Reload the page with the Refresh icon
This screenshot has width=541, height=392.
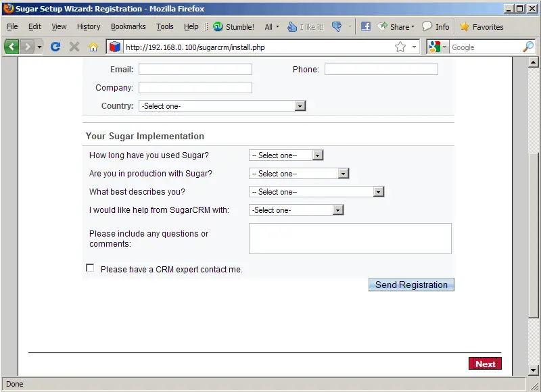coord(55,47)
